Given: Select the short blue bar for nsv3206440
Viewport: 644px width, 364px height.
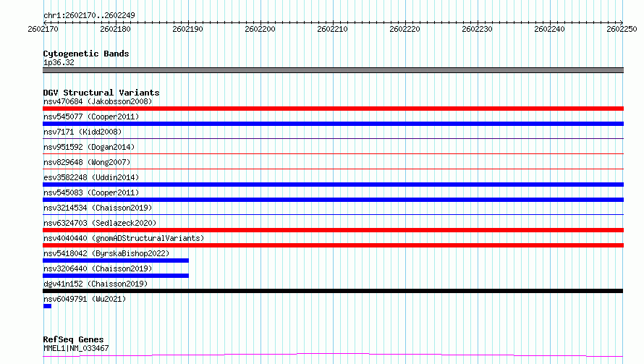Looking at the screenshot, I should [x=116, y=276].
